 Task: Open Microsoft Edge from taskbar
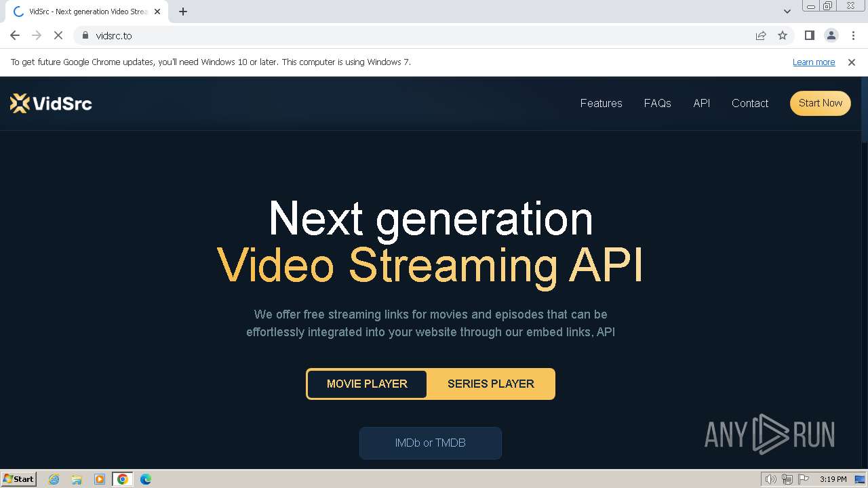point(146,479)
